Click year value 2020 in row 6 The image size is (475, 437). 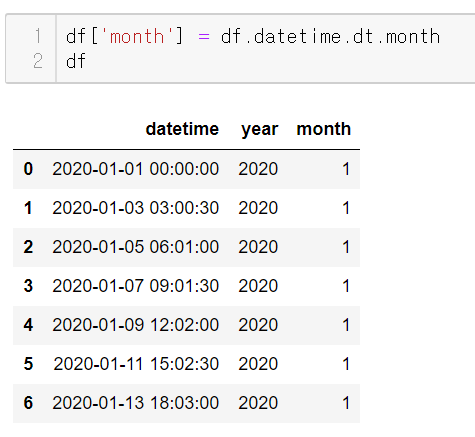tap(258, 403)
